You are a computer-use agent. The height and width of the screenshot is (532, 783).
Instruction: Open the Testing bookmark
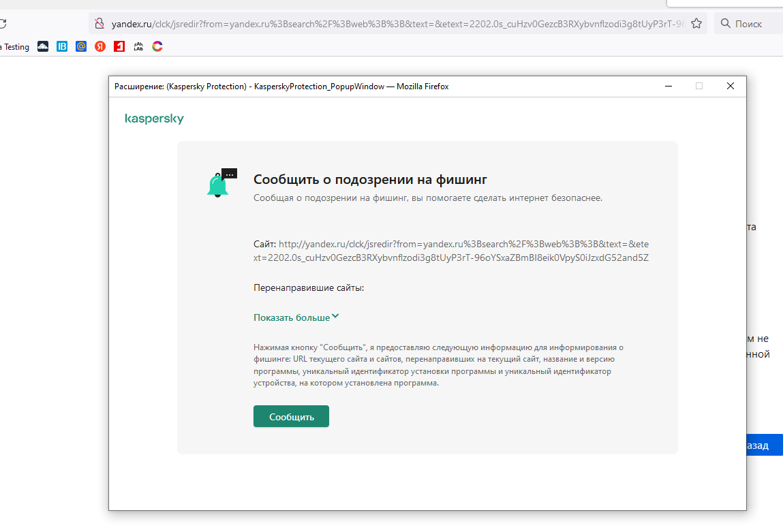pyautogui.click(x=16, y=46)
